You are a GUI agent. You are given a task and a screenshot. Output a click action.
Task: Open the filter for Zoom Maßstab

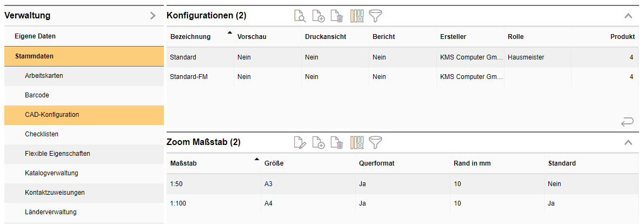point(375,142)
